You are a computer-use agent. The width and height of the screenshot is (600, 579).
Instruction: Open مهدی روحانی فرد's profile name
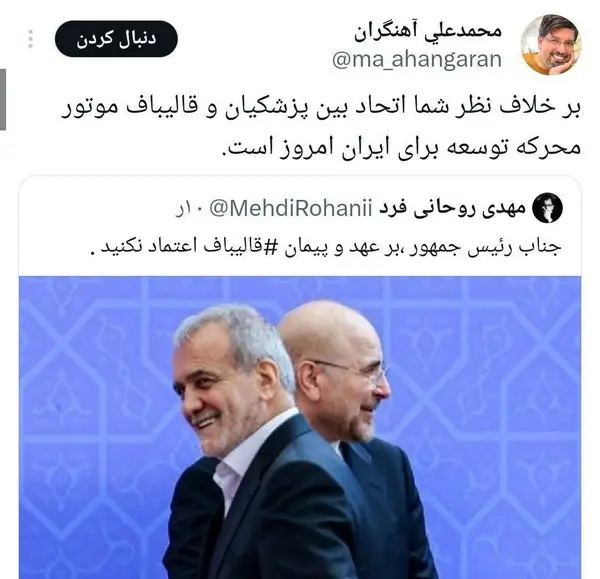point(452,209)
